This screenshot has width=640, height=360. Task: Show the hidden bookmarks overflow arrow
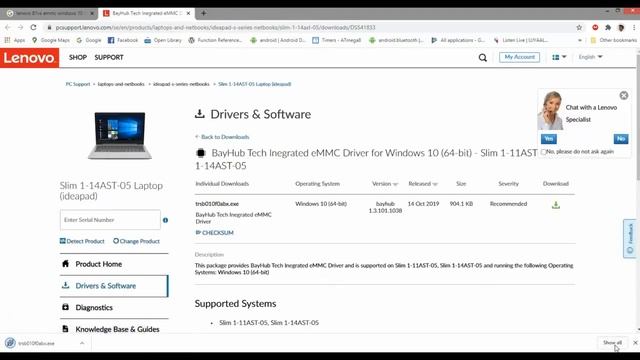580,40
